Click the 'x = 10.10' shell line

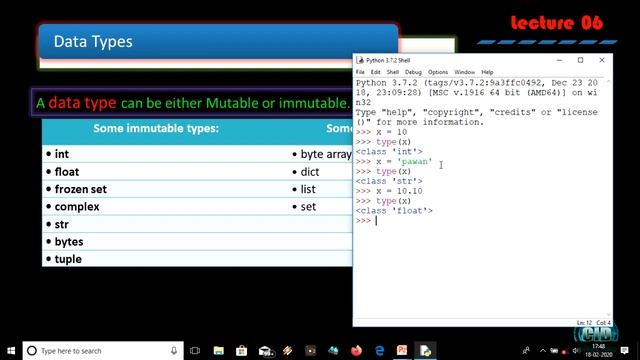389,191
